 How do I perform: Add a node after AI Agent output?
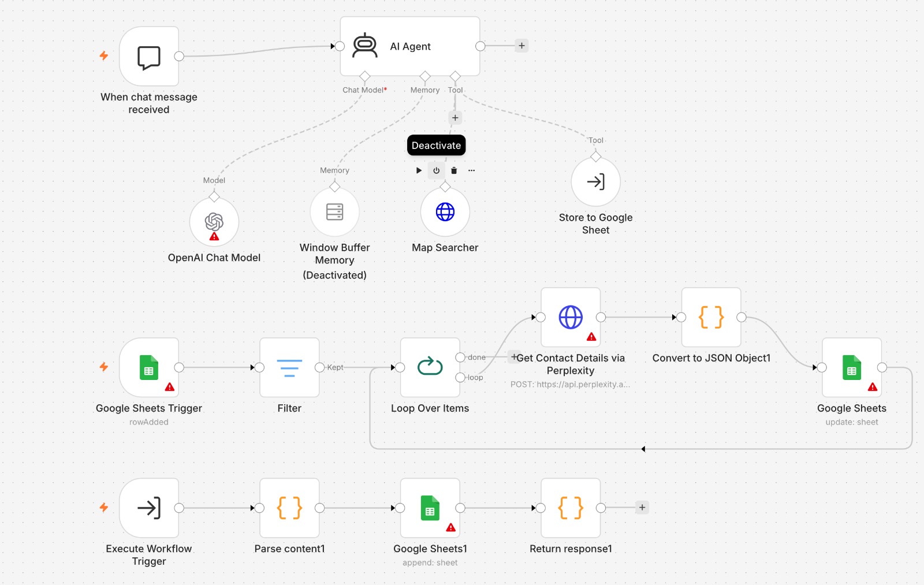click(x=521, y=46)
